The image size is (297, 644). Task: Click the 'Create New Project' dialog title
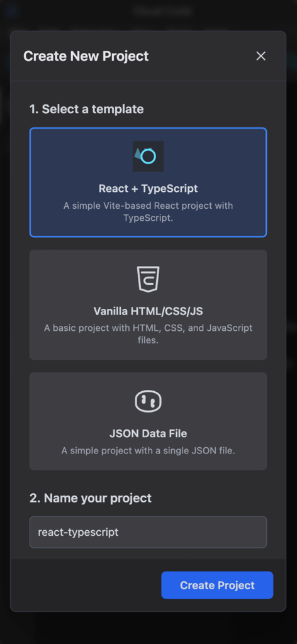tap(86, 56)
